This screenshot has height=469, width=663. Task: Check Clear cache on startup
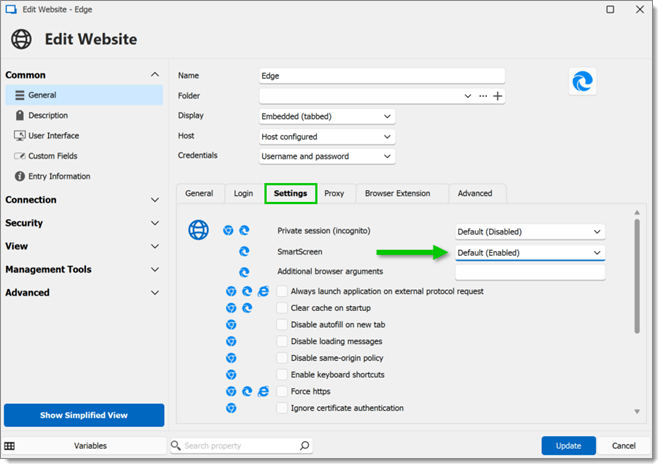coord(282,308)
